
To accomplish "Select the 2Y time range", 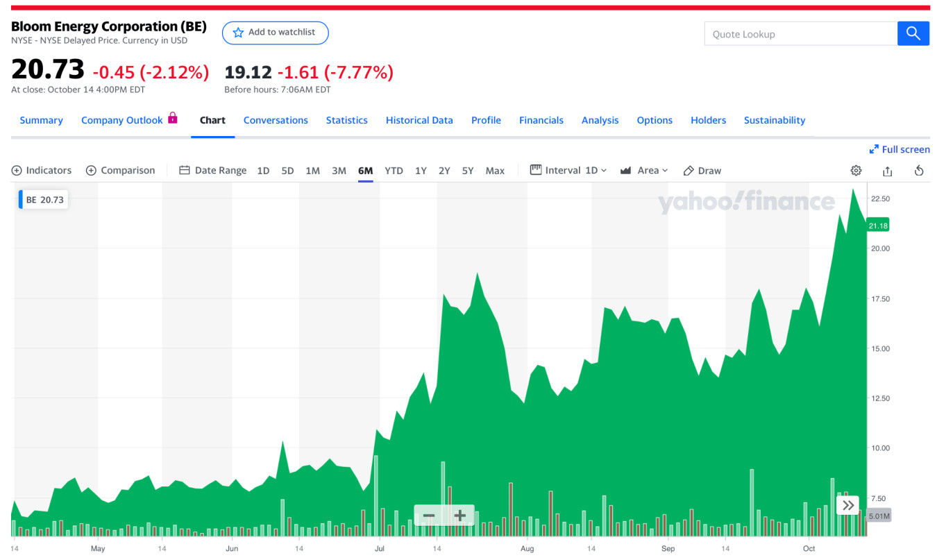I will pyautogui.click(x=444, y=171).
